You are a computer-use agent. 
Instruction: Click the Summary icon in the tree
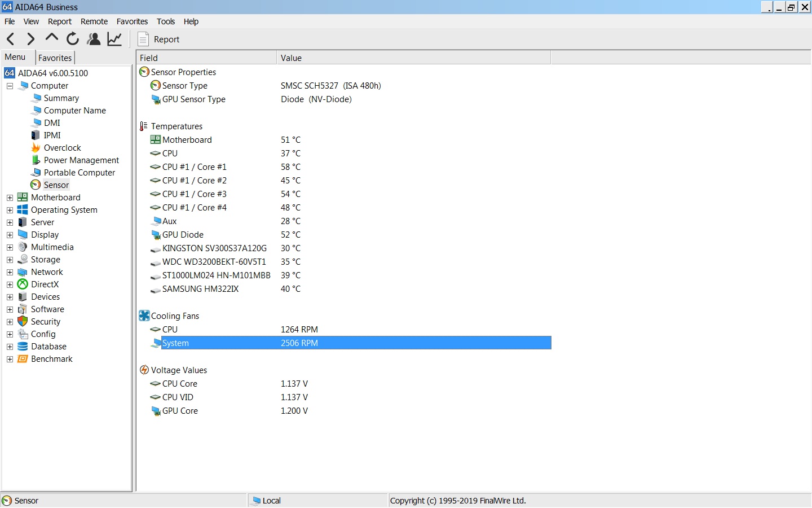[x=37, y=98]
